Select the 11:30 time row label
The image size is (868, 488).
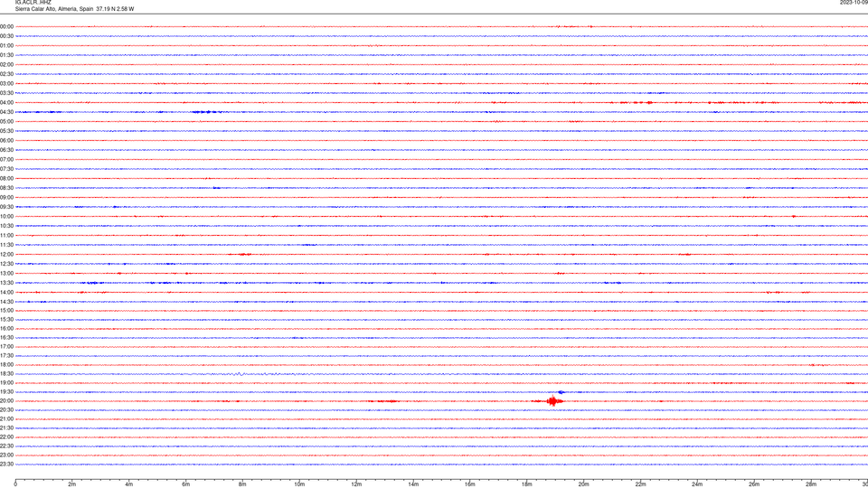[6, 245]
